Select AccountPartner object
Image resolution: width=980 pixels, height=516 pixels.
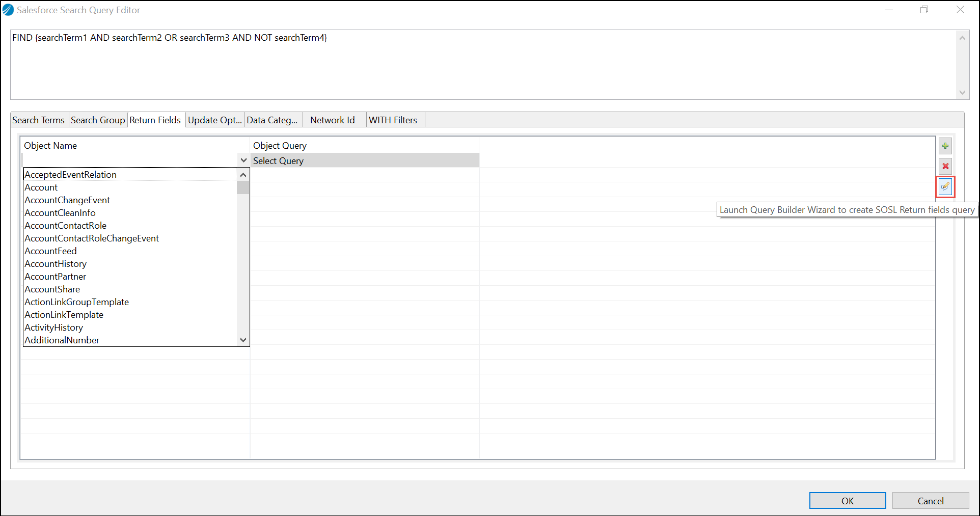[x=130, y=277]
